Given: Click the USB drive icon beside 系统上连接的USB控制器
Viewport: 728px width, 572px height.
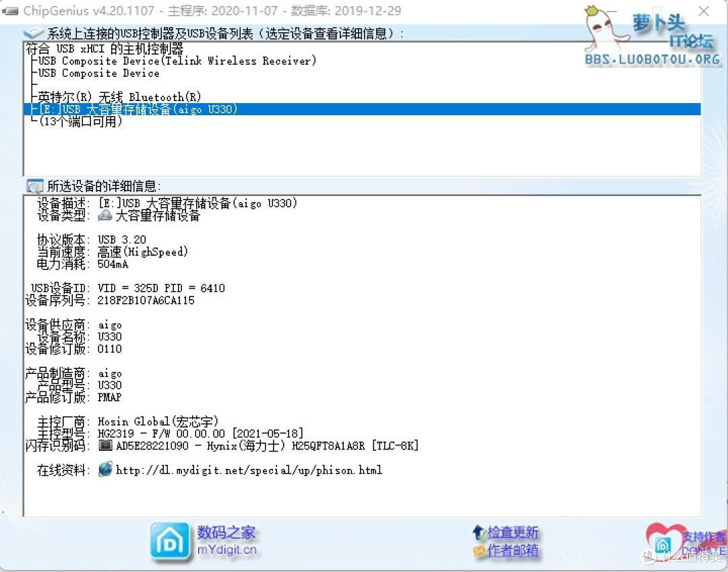Looking at the screenshot, I should click(34, 33).
